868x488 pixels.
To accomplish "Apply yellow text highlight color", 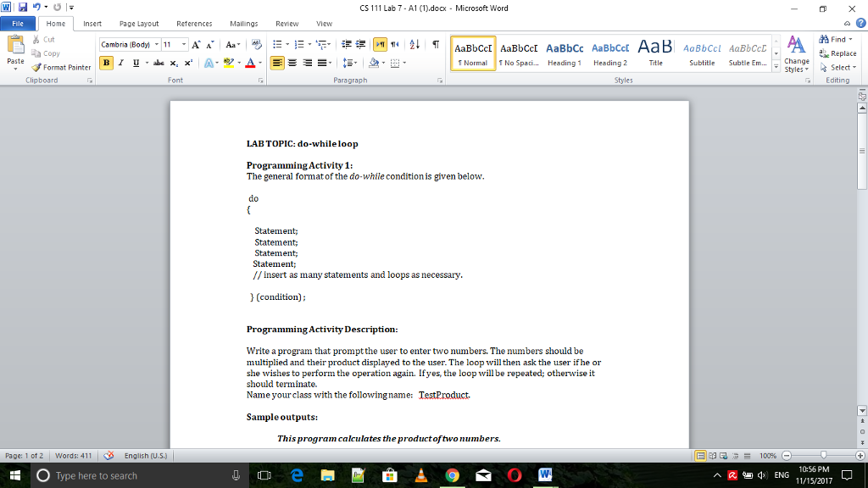I will [230, 63].
